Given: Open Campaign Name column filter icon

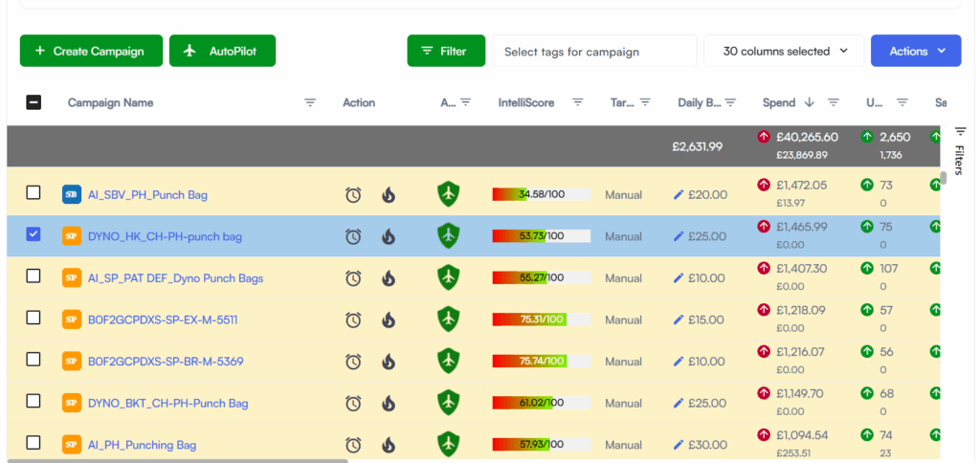Looking at the screenshot, I should pyautogui.click(x=310, y=102).
